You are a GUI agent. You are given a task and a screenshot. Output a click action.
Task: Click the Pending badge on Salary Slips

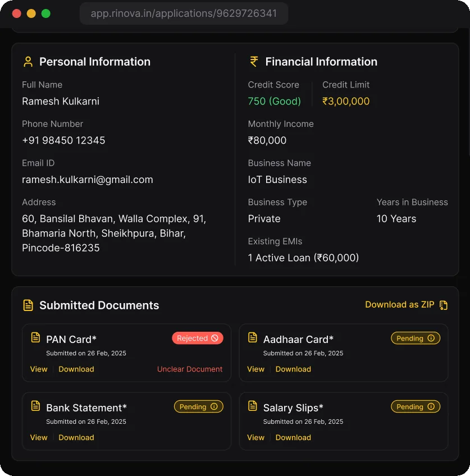[416, 406]
